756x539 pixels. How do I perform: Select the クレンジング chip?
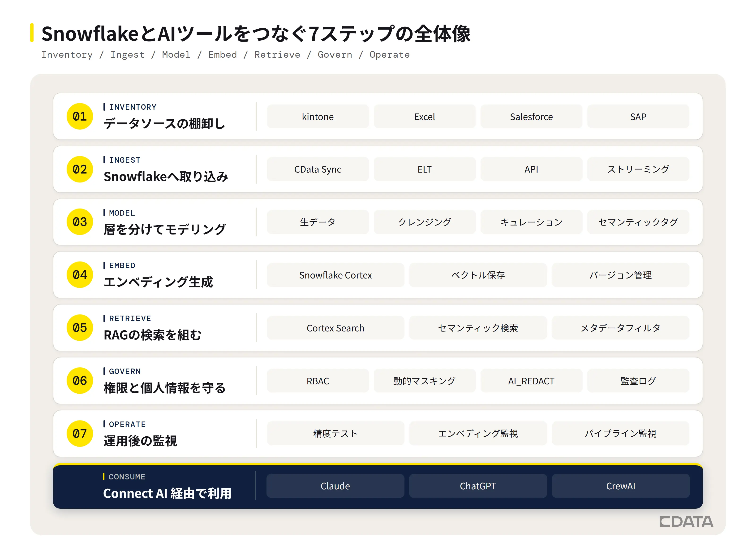(x=424, y=222)
